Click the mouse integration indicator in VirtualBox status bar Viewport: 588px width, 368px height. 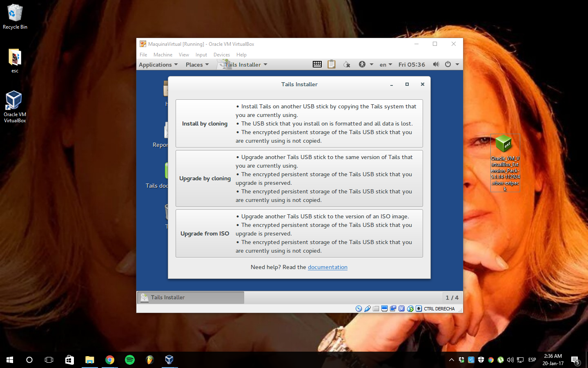(x=410, y=309)
